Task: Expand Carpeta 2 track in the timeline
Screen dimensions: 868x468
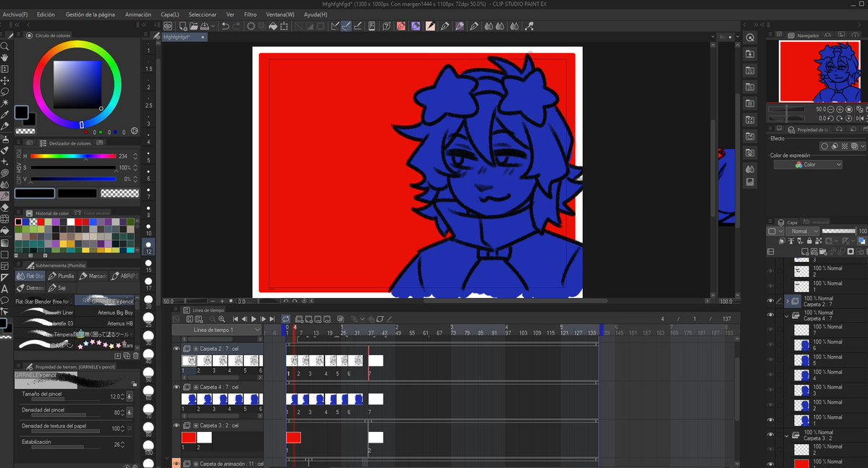Action: tap(195, 349)
